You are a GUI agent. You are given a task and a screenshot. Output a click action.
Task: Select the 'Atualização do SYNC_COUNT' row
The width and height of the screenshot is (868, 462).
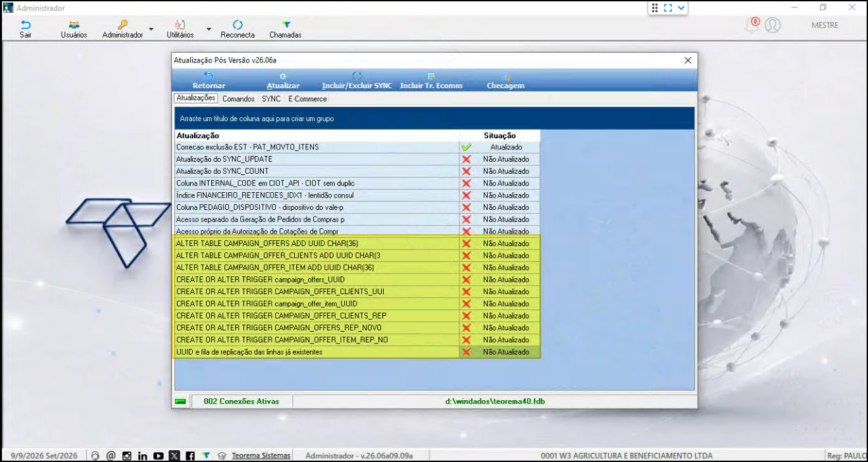[357, 171]
